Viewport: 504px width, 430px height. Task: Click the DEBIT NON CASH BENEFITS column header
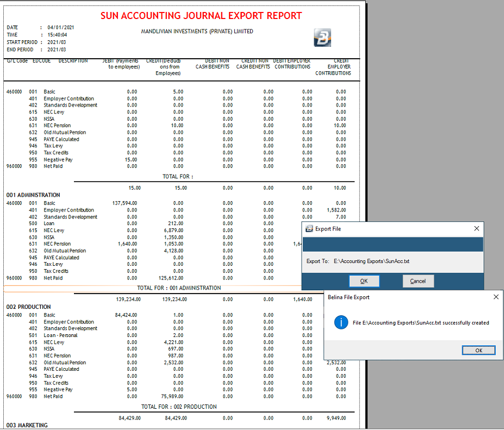point(213,64)
